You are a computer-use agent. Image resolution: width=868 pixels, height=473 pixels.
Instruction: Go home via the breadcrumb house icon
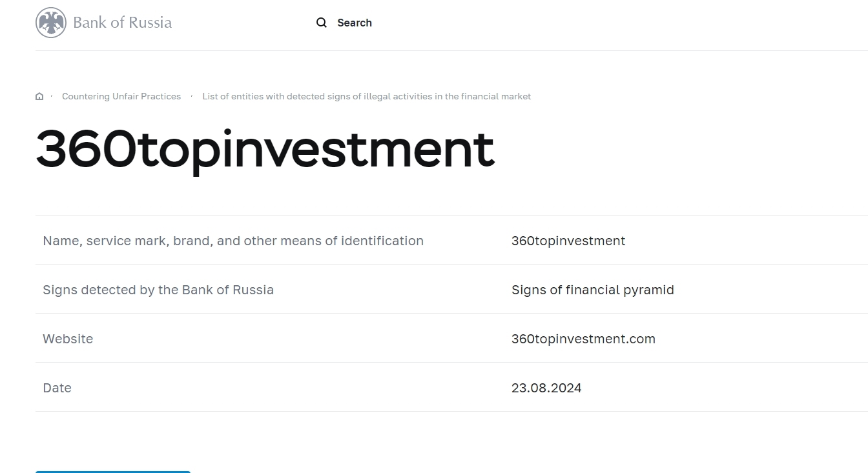[x=39, y=96]
